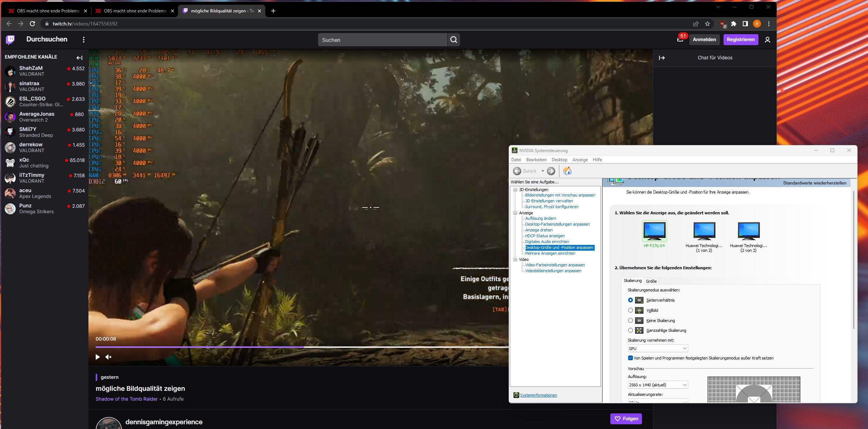
Task: Toggle the browser side panel icon
Action: coord(745,24)
